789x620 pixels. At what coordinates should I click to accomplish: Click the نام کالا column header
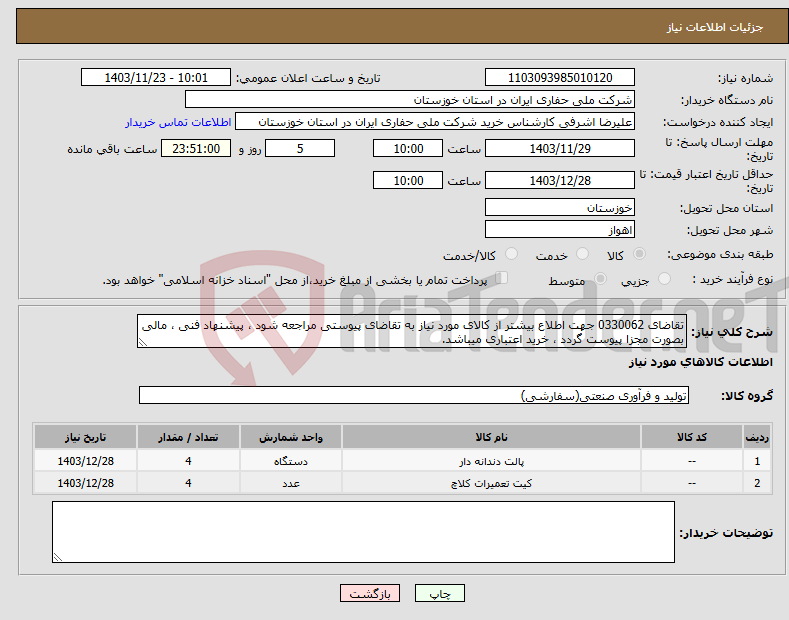point(491,437)
